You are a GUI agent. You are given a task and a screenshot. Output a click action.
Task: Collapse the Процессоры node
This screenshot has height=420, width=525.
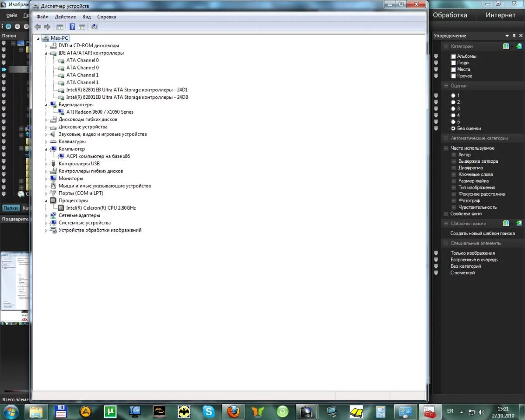[46, 200]
